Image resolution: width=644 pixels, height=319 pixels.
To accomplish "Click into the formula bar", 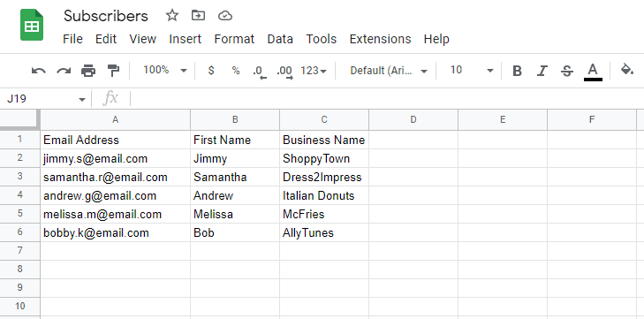I will tap(386, 99).
